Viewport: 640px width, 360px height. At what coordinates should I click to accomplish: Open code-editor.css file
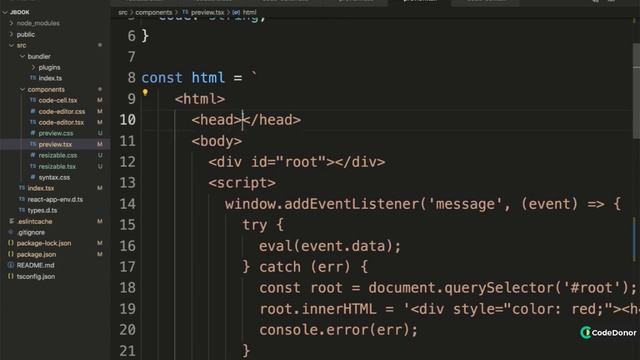[x=62, y=111]
